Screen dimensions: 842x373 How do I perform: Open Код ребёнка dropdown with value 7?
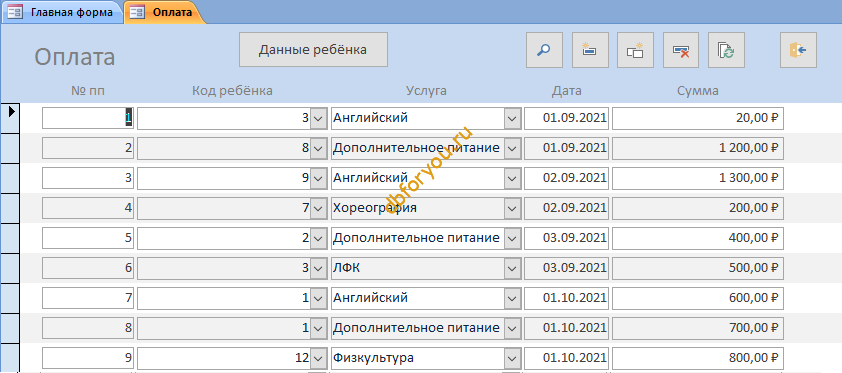pos(318,208)
